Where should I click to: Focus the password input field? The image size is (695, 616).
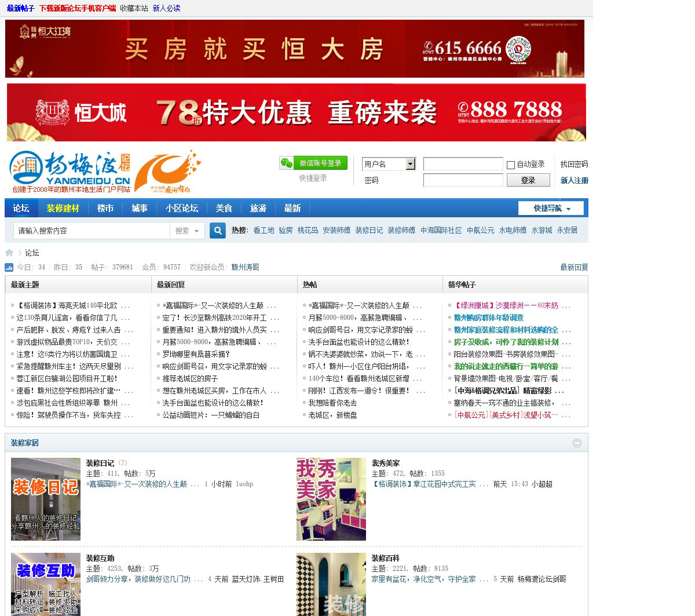(x=463, y=180)
